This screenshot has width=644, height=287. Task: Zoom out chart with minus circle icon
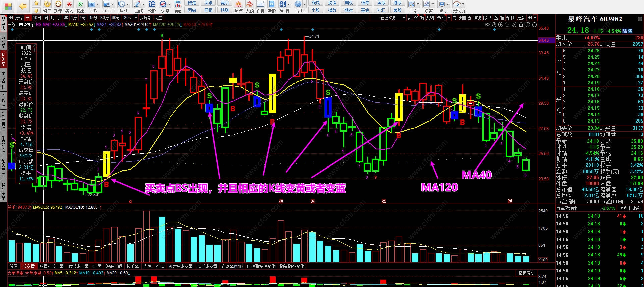[534, 25]
